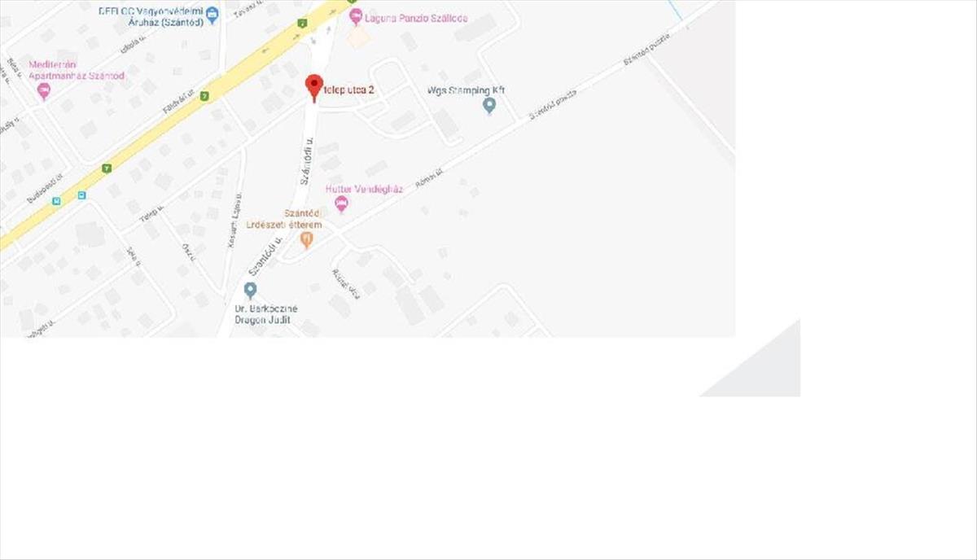Select the Vagyonvédelmi Áruház shop icon
Screen dimensions: 977x560
(212, 14)
